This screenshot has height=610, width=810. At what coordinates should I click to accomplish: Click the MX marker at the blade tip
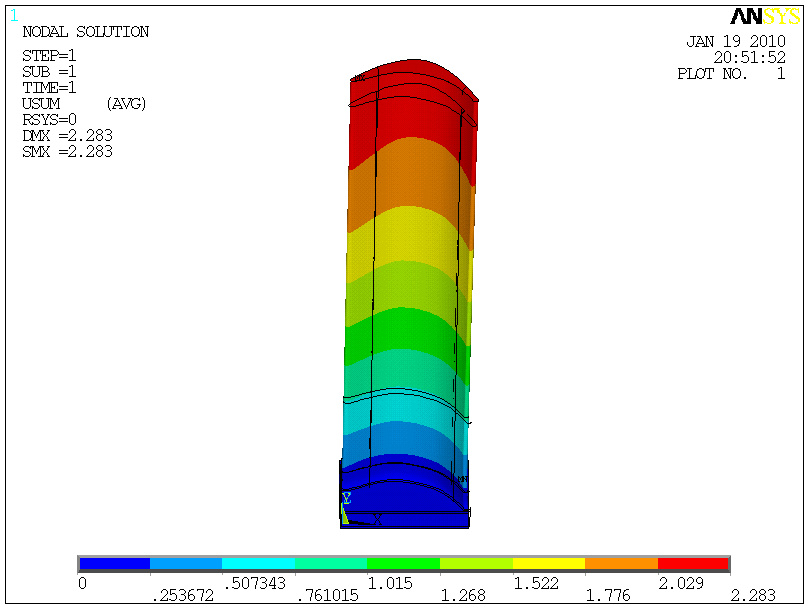click(x=359, y=78)
